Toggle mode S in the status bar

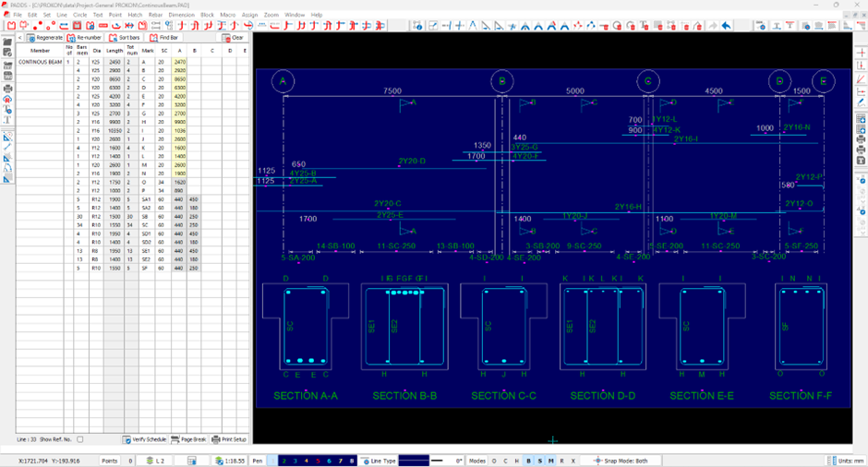pyautogui.click(x=540, y=461)
